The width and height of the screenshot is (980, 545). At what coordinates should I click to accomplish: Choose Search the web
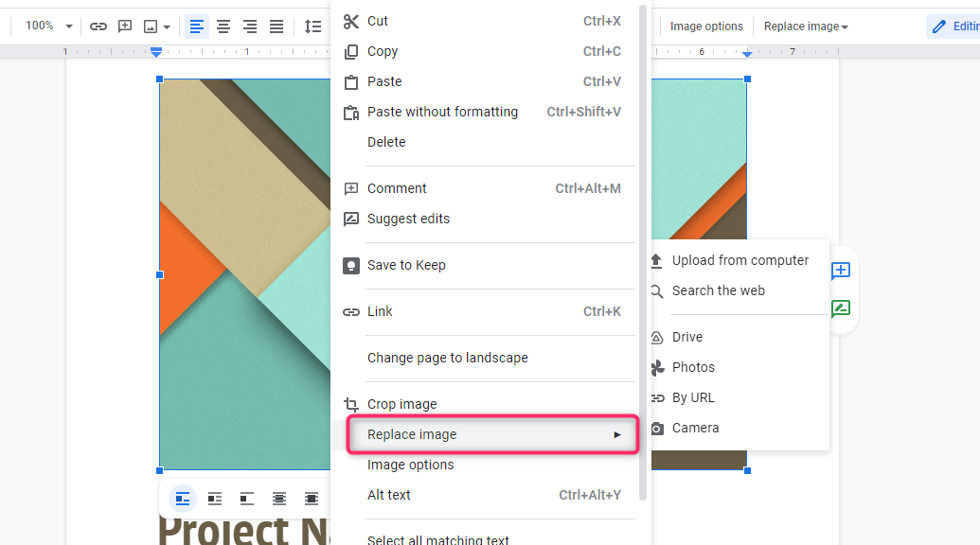pyautogui.click(x=740, y=290)
